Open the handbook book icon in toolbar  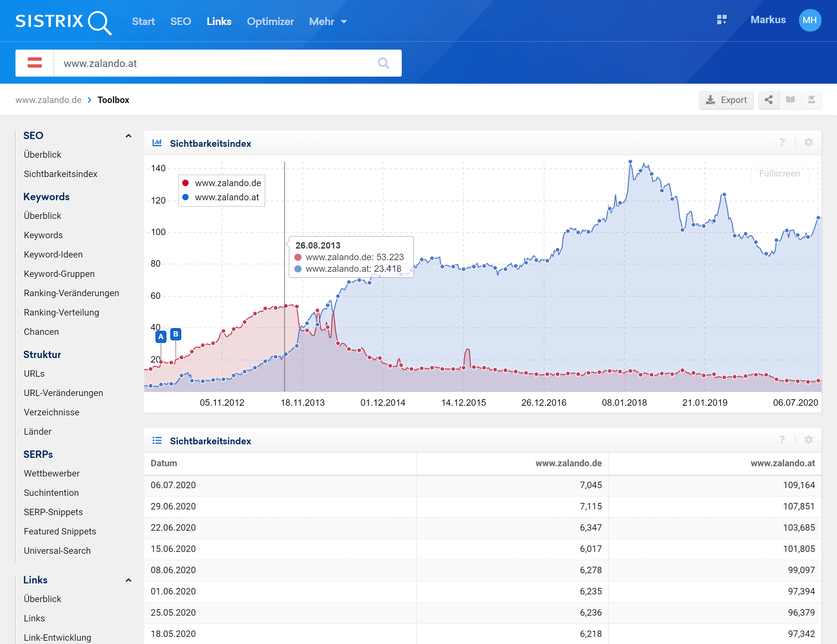tap(790, 100)
